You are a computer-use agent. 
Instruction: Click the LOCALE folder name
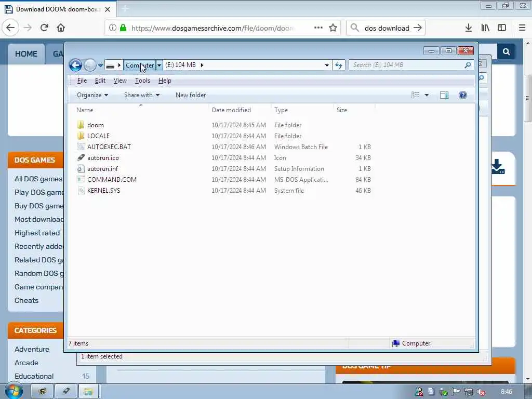[x=98, y=136]
